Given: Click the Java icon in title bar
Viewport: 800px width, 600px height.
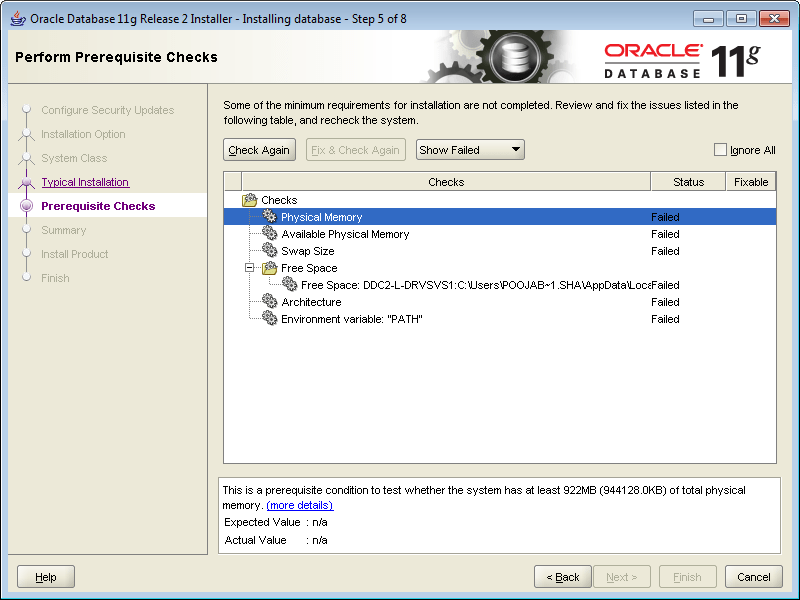Looking at the screenshot, I should point(17,18).
